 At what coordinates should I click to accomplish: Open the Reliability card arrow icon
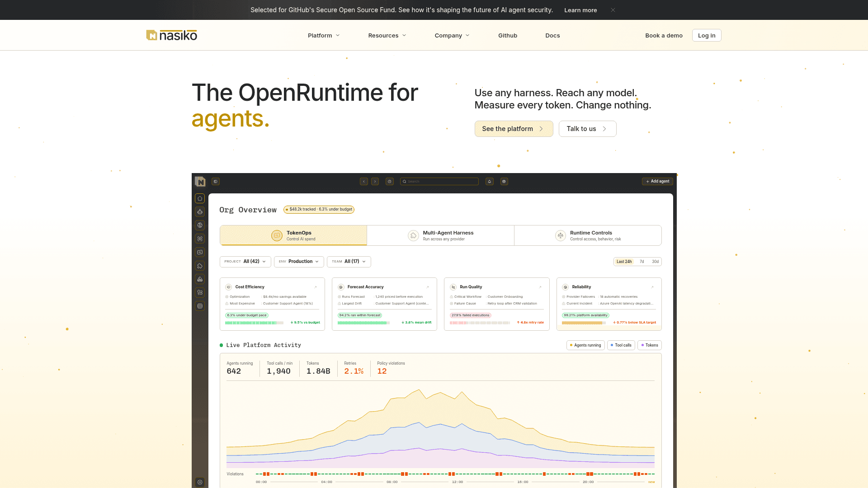[x=652, y=287]
